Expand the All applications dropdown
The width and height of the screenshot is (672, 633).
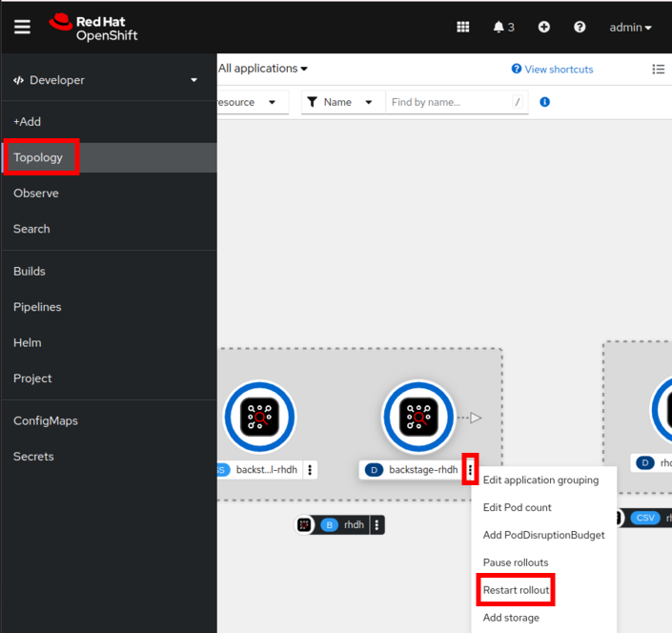263,69
